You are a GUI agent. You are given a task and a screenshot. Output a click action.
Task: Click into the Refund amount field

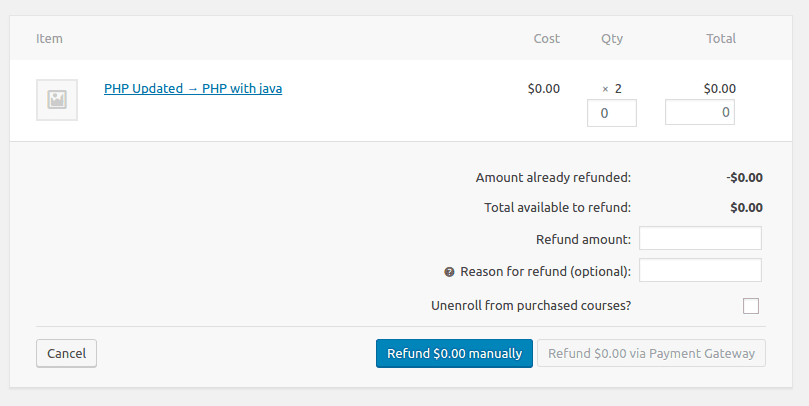(x=700, y=238)
